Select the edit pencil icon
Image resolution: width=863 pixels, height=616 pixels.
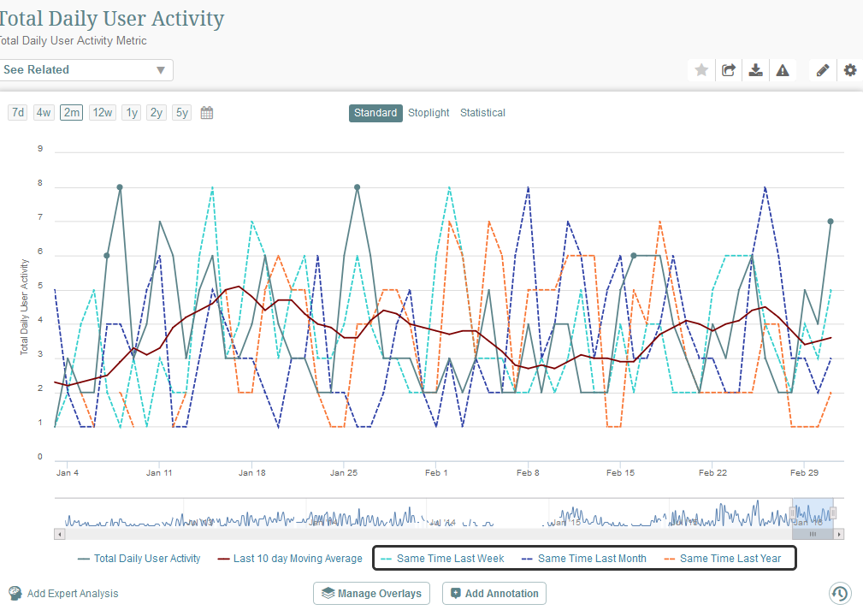[822, 69]
